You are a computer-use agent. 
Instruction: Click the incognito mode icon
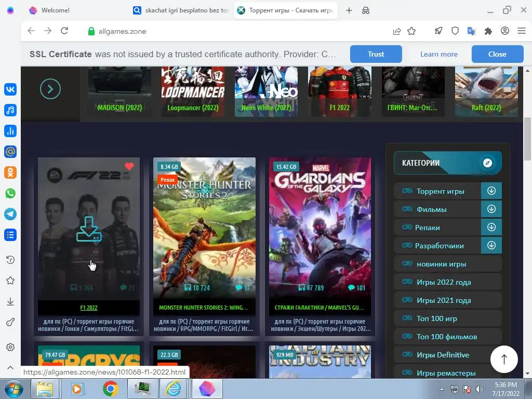click(x=366, y=10)
